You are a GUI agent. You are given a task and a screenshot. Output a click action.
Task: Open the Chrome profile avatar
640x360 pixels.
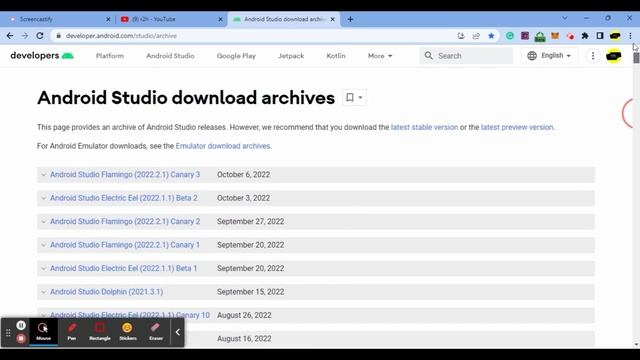click(615, 36)
